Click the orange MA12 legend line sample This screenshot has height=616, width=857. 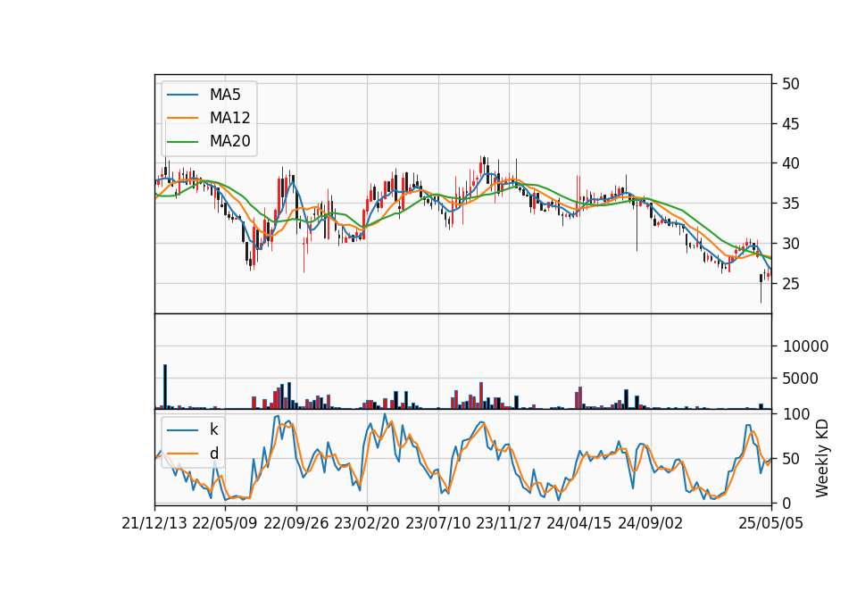[x=182, y=118]
